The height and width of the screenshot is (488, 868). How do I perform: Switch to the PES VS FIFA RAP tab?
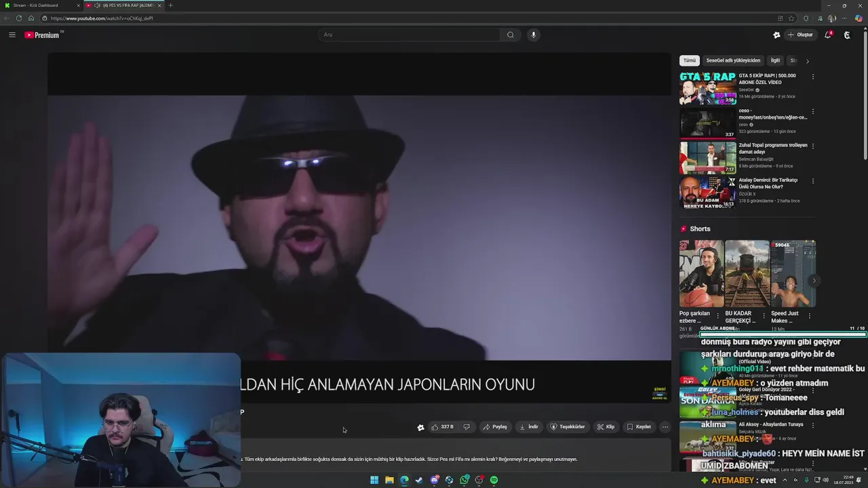pos(124,5)
